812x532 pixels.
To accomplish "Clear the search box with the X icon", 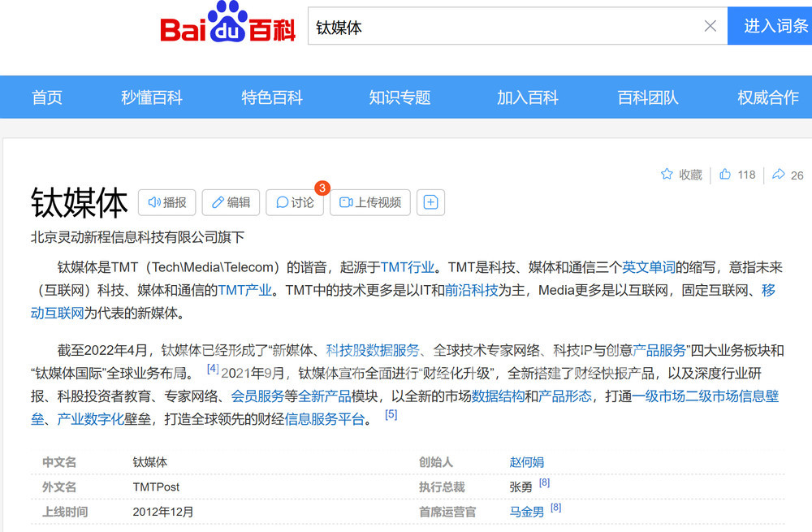I will click(710, 27).
